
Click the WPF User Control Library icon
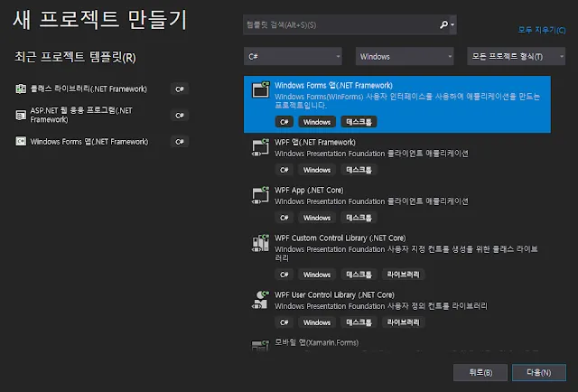point(261,300)
